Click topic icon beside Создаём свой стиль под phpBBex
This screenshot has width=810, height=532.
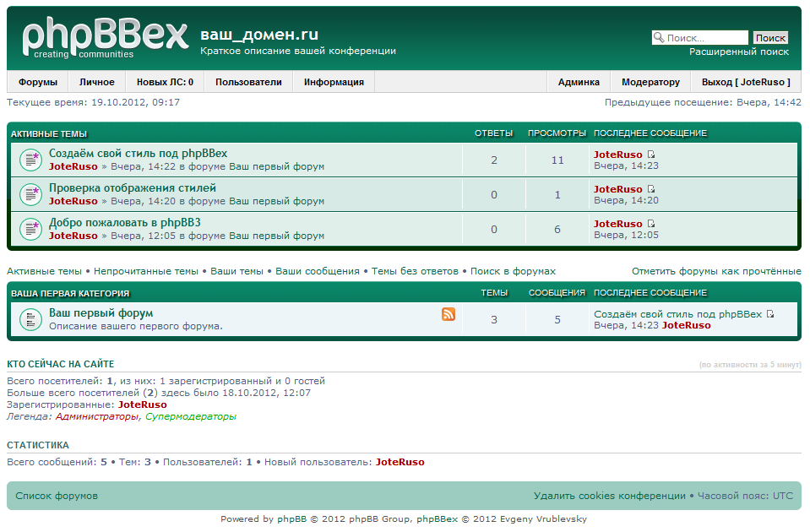click(30, 160)
